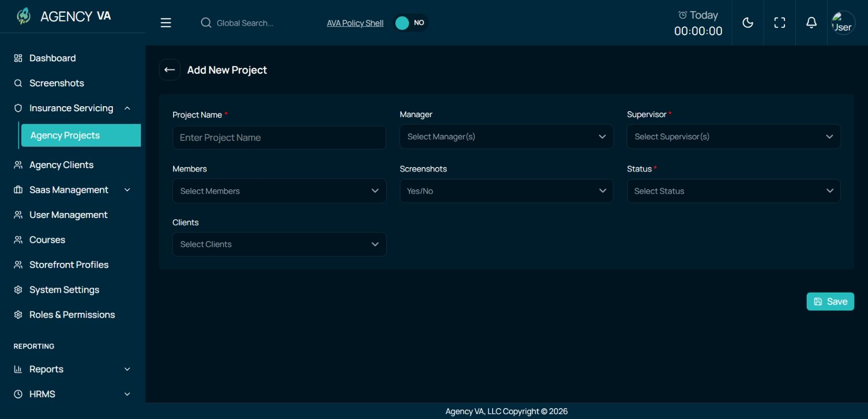868x419 pixels.
Task: Toggle the AVA Policy Shell switch
Action: point(411,23)
